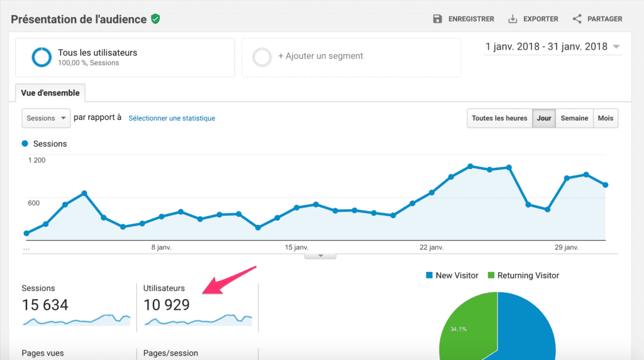
Task: Click Ajouter un segment
Action: pos(351,57)
